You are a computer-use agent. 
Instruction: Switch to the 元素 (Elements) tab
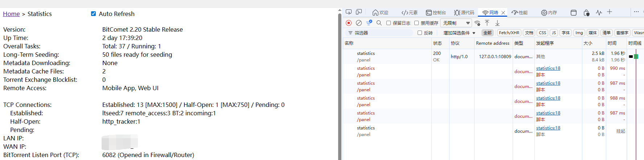click(x=410, y=12)
